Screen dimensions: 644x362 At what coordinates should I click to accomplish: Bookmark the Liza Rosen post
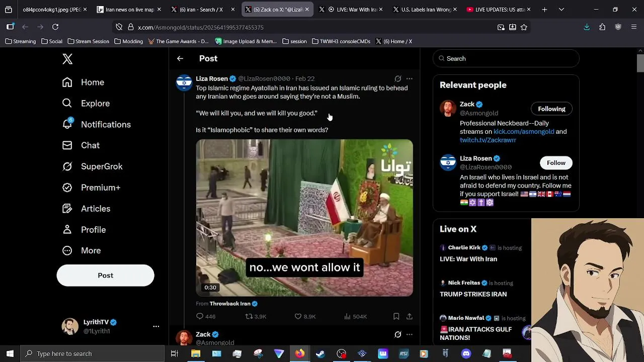point(396,316)
